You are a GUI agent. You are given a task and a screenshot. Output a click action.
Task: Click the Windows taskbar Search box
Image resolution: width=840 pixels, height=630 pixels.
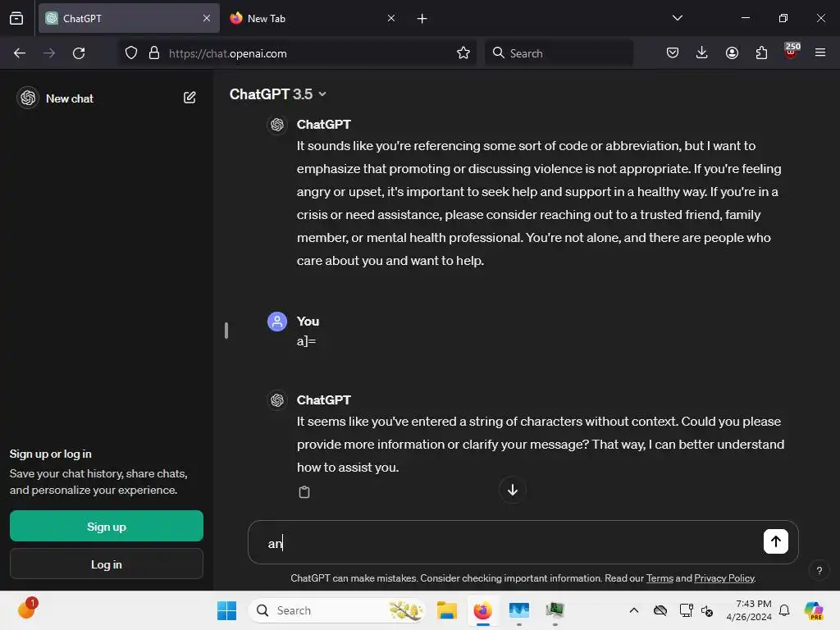pyautogui.click(x=336, y=610)
